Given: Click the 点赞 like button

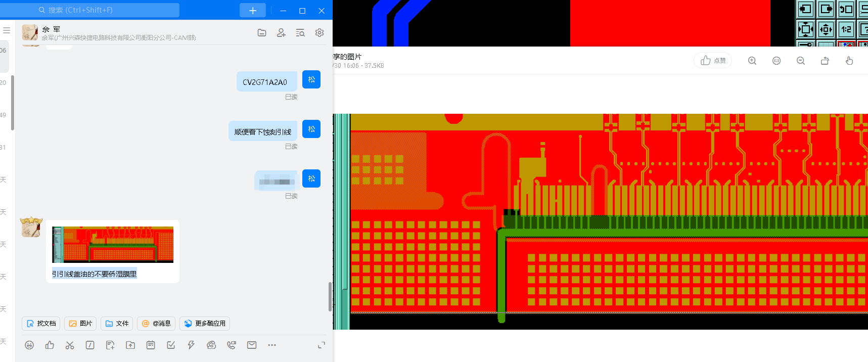Looking at the screenshot, I should (x=713, y=61).
